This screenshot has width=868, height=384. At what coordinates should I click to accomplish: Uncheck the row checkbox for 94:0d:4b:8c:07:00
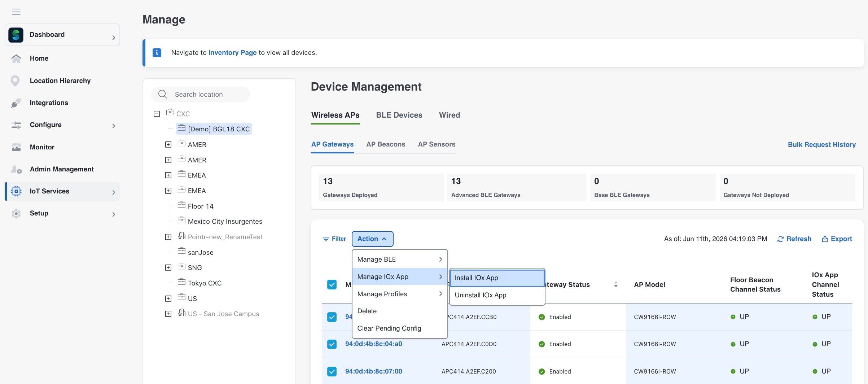[332, 371]
